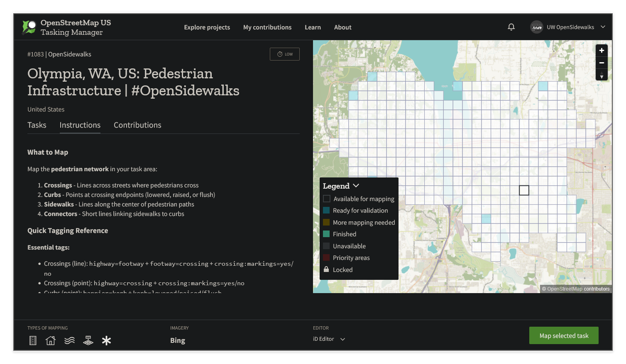Screen dimensions: 626x364
Task: Click the Bing imagery label
Action: [178, 340]
